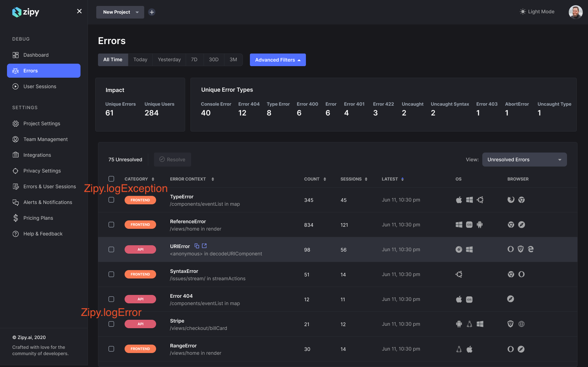Open the New Project dropdown
The height and width of the screenshot is (367, 588).
pos(120,12)
